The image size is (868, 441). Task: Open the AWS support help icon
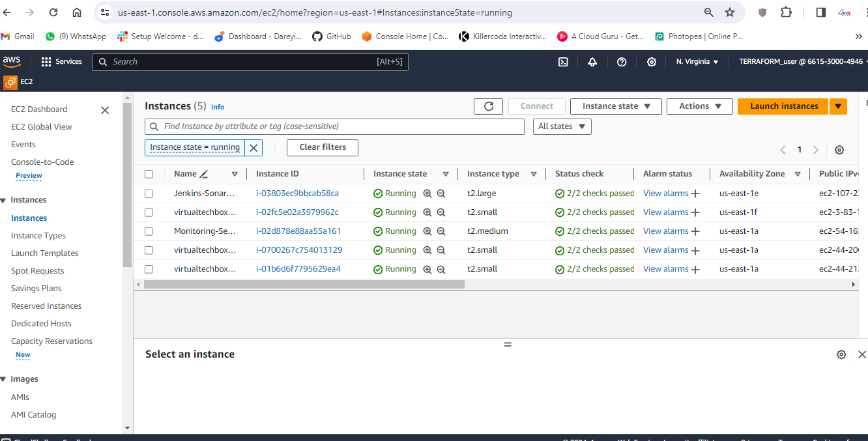[622, 62]
